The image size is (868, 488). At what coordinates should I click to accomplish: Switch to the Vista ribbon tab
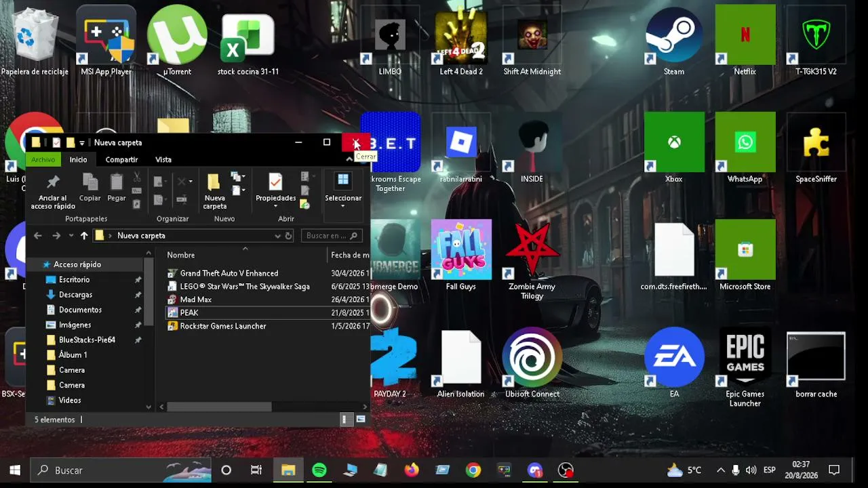click(163, 159)
